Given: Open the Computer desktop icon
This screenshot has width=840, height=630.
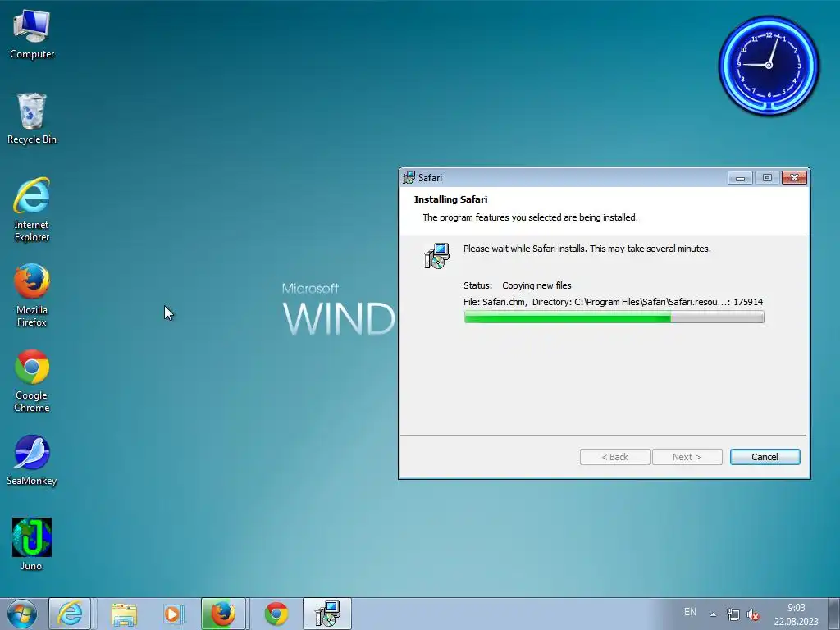Looking at the screenshot, I should click(x=32, y=34).
